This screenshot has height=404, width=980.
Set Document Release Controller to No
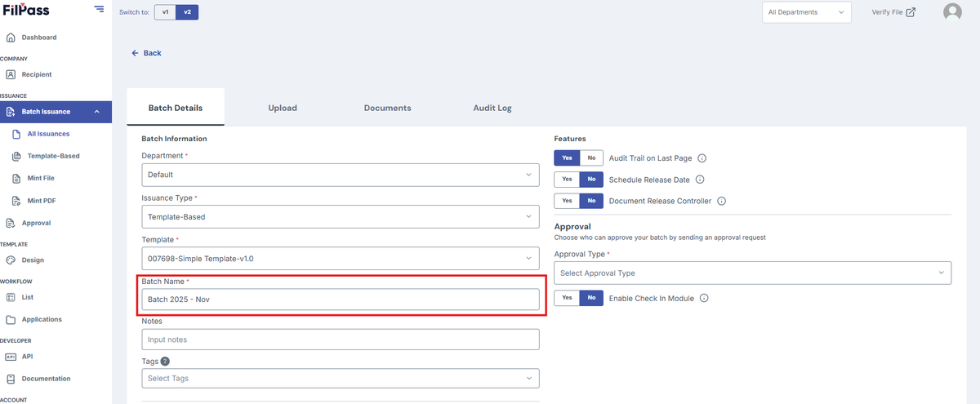[591, 201]
